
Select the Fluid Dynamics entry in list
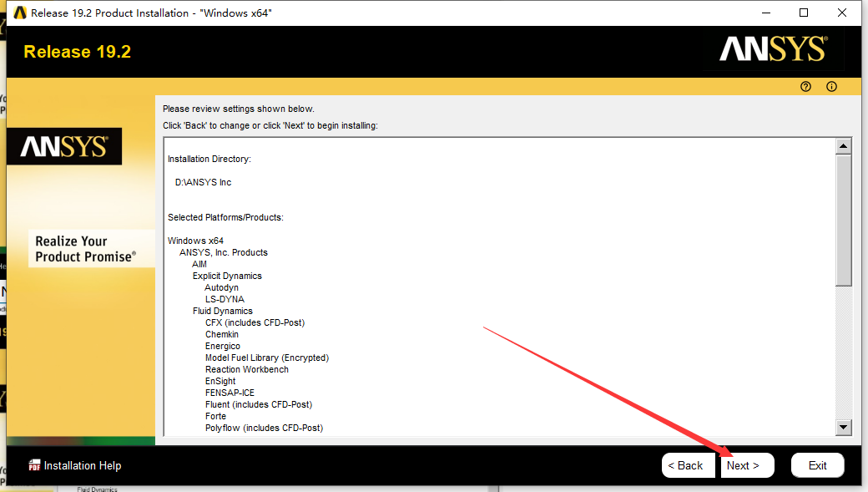222,311
